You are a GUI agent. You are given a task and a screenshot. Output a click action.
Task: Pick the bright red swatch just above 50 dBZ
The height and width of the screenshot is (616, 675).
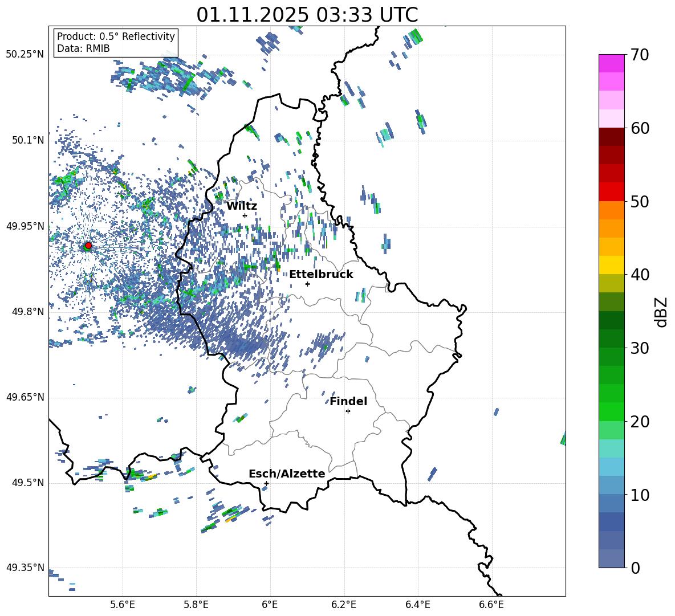pyautogui.click(x=612, y=192)
